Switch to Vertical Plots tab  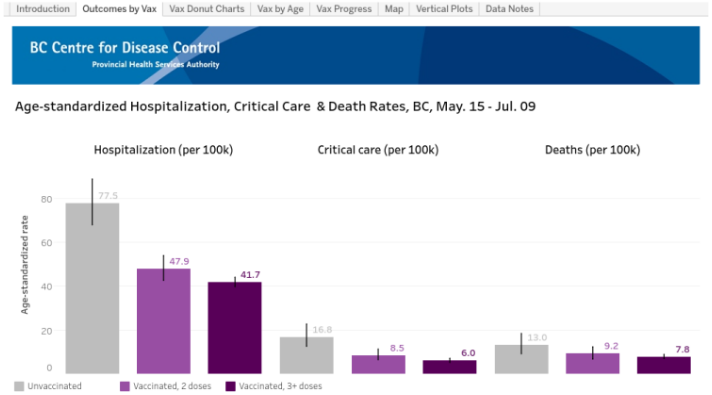pos(444,9)
